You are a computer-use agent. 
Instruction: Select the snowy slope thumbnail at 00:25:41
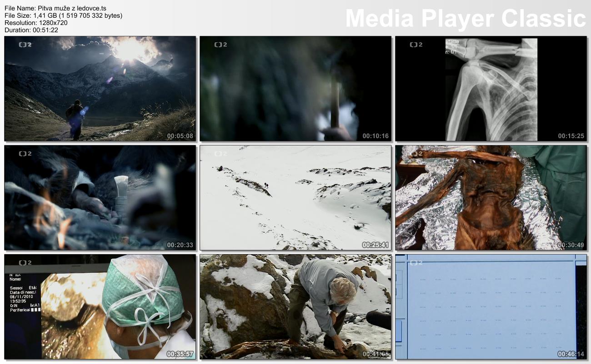point(295,198)
